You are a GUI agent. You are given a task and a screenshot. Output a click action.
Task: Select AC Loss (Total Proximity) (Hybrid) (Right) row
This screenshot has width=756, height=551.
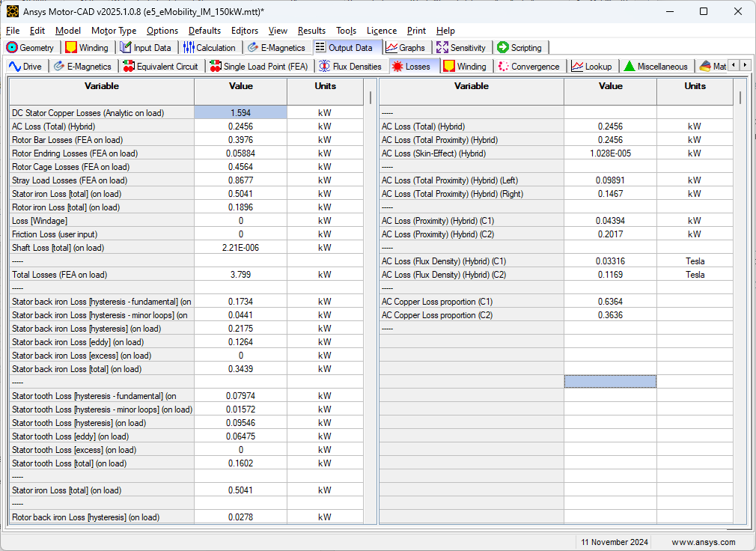[x=556, y=194]
